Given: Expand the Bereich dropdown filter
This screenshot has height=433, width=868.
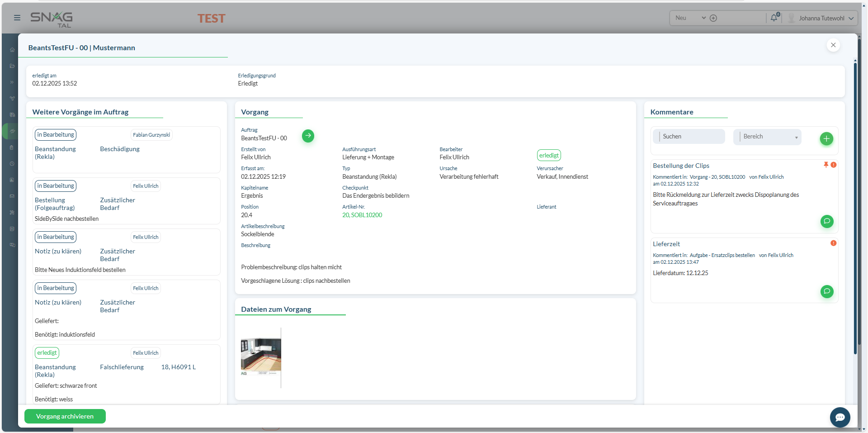Looking at the screenshot, I should tap(767, 137).
